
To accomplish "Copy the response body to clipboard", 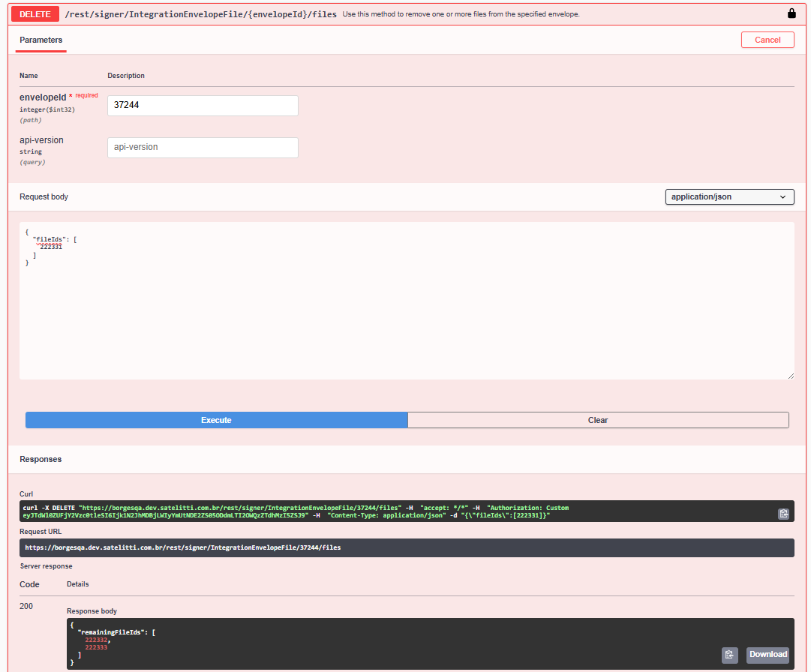I will click(729, 655).
